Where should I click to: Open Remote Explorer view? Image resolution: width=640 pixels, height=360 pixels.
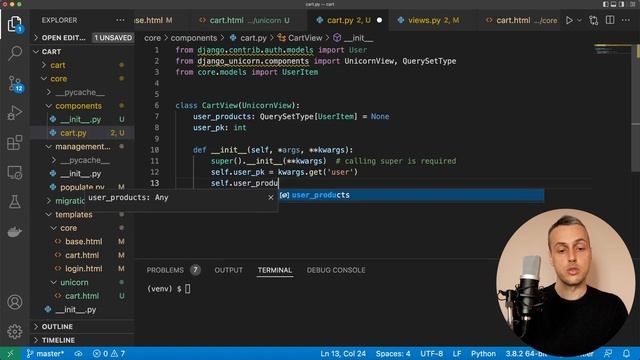tap(15, 173)
